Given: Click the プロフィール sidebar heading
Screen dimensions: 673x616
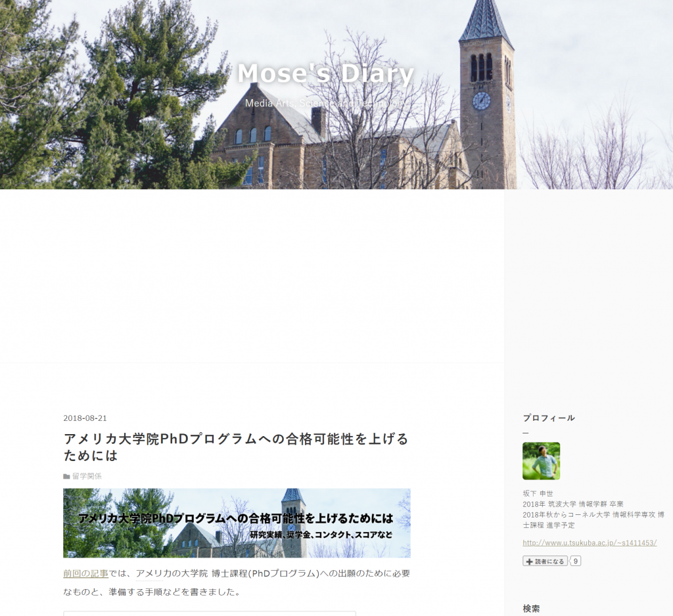Looking at the screenshot, I should click(x=549, y=418).
